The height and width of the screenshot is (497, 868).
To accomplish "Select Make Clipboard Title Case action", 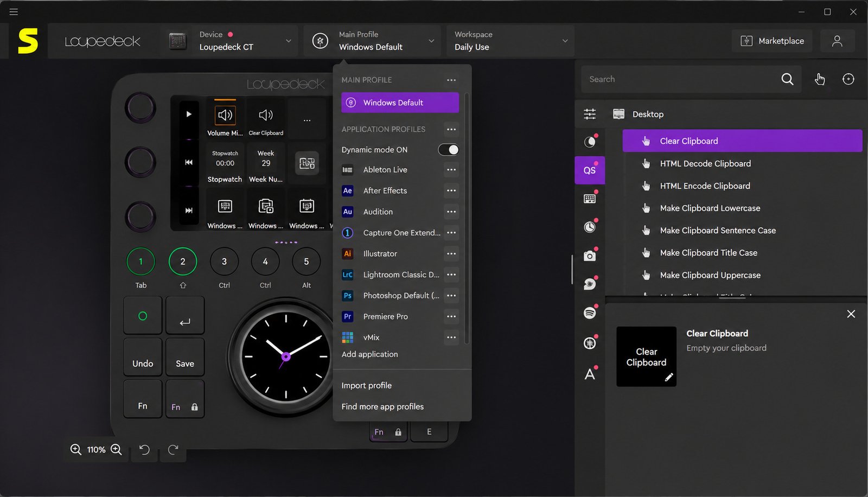I will 742,253.
